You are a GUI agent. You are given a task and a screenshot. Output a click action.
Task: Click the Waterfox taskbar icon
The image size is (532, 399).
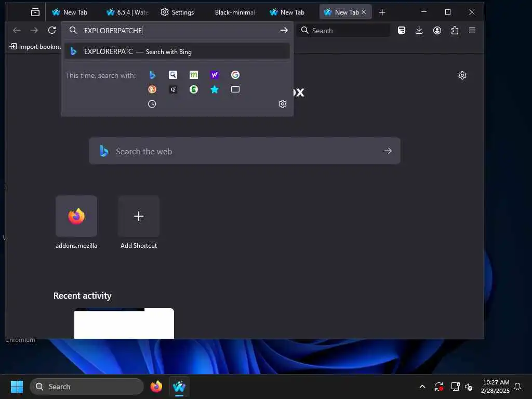coord(179,387)
